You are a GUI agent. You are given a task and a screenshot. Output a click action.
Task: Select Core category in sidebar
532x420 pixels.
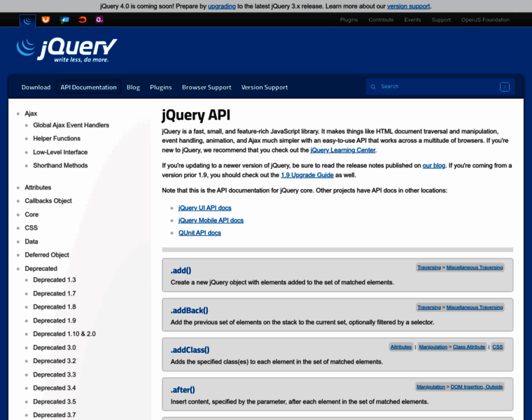(31, 214)
